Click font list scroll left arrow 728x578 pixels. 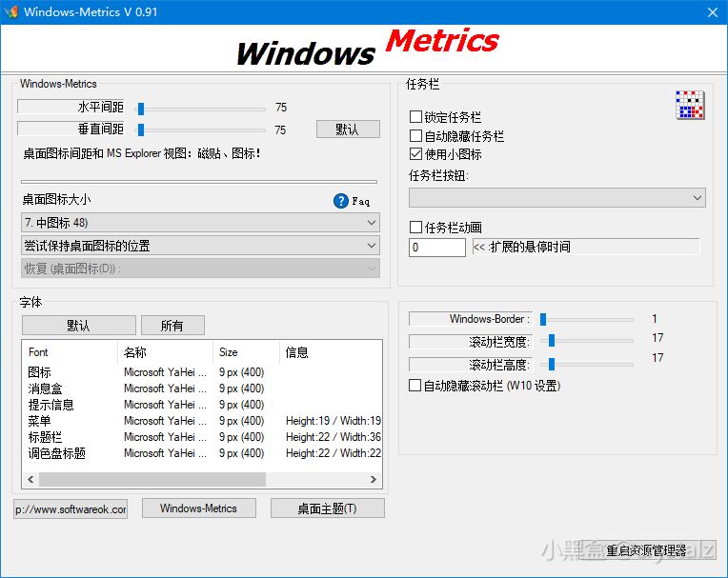[x=30, y=479]
